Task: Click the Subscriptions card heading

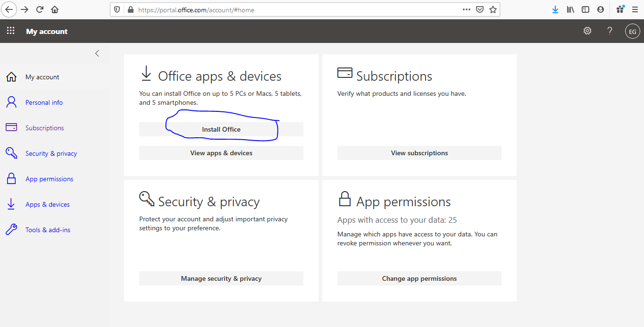Action: (394, 76)
